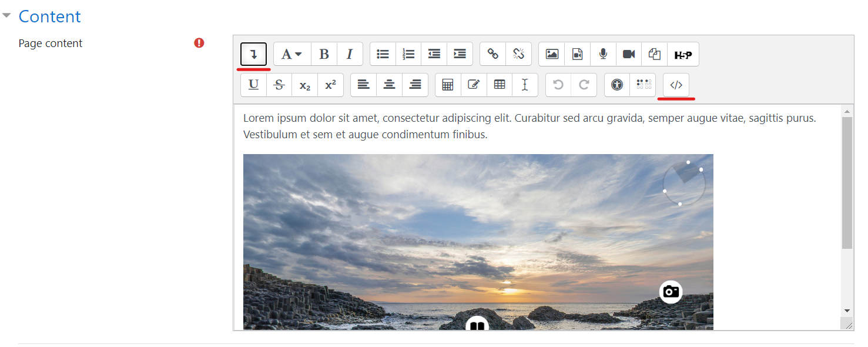
Task: Align text to the right
Action: [x=415, y=85]
